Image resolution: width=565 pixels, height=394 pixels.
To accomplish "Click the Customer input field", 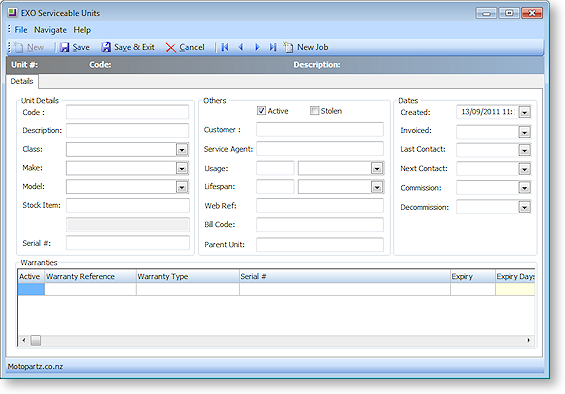I will point(320,129).
